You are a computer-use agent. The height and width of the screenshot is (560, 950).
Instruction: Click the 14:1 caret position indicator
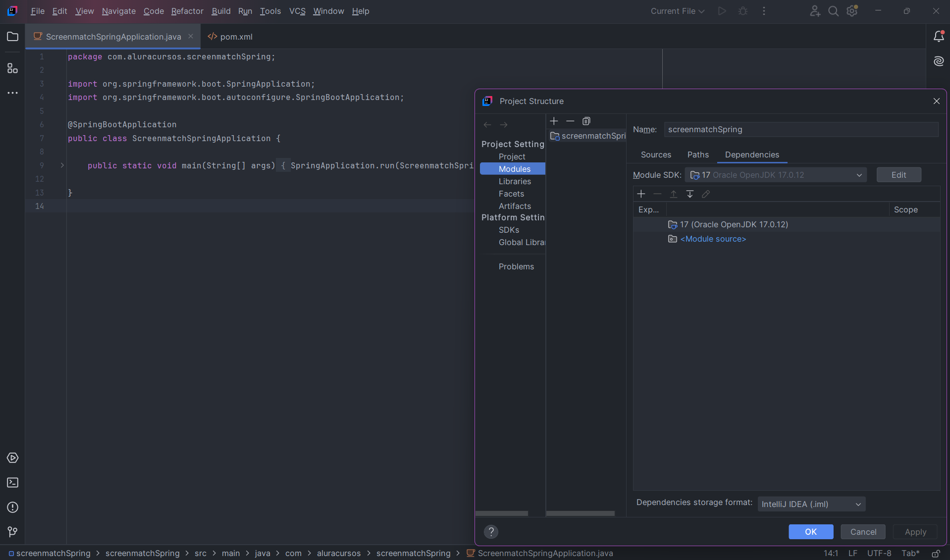click(831, 553)
